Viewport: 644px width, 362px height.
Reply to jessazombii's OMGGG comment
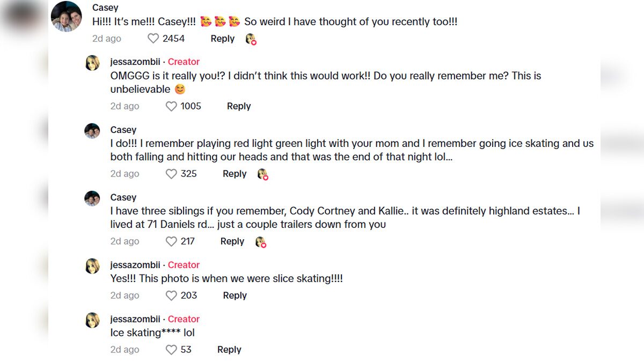pos(239,106)
